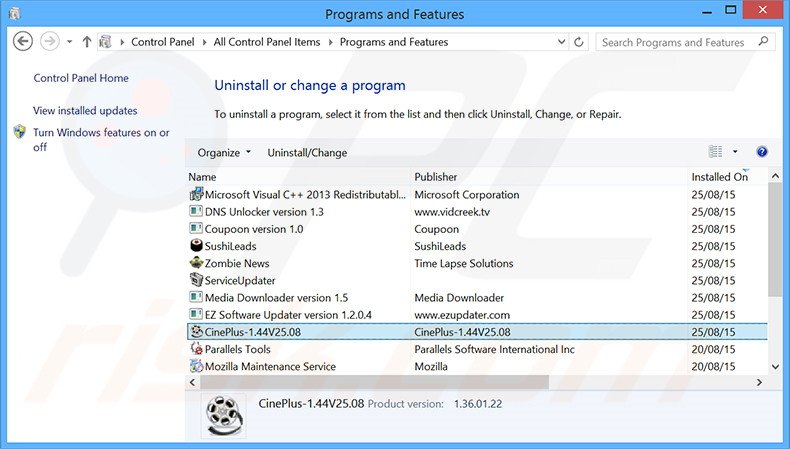Select the Parallels Tools entry
Image resolution: width=790 pixels, height=449 pixels.
237,349
